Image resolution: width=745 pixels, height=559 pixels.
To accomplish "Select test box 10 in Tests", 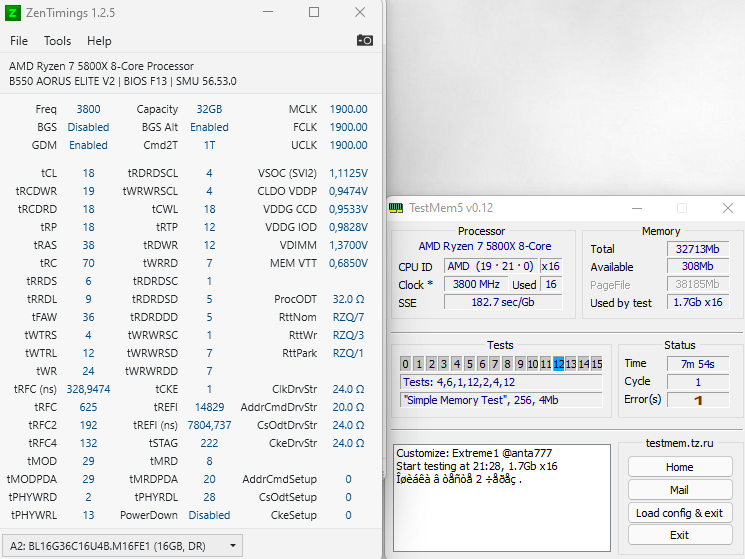I will pyautogui.click(x=533, y=364).
